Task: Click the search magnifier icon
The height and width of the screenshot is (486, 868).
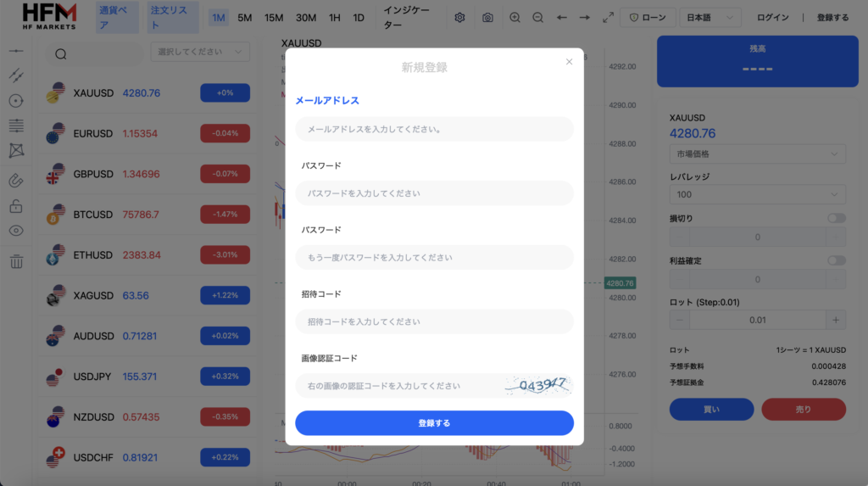Action: coord(61,54)
